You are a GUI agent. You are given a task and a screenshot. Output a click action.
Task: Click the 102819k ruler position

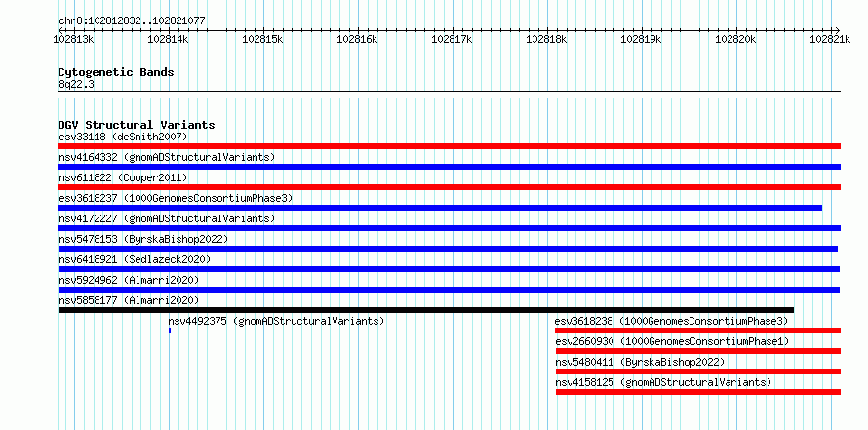pos(641,39)
